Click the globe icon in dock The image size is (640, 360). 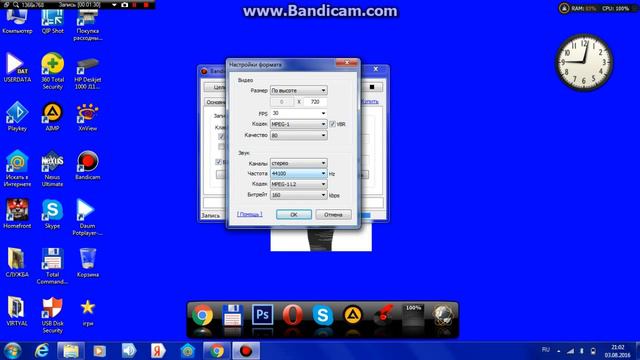443,316
